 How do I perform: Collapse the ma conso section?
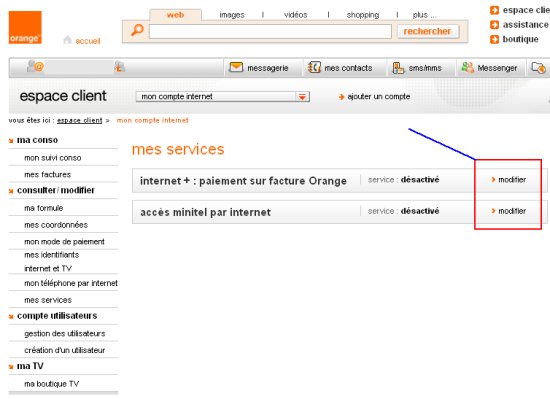pos(11,141)
